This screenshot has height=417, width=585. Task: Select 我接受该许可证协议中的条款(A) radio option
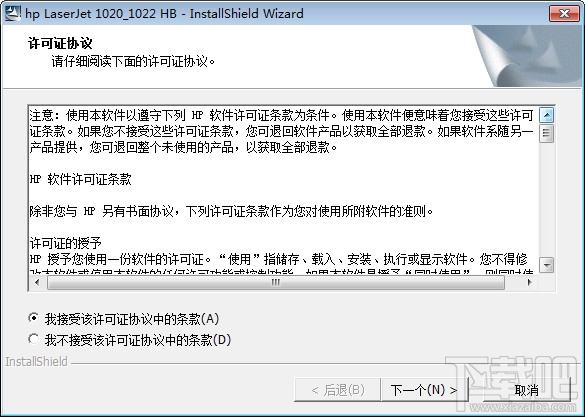[34, 318]
